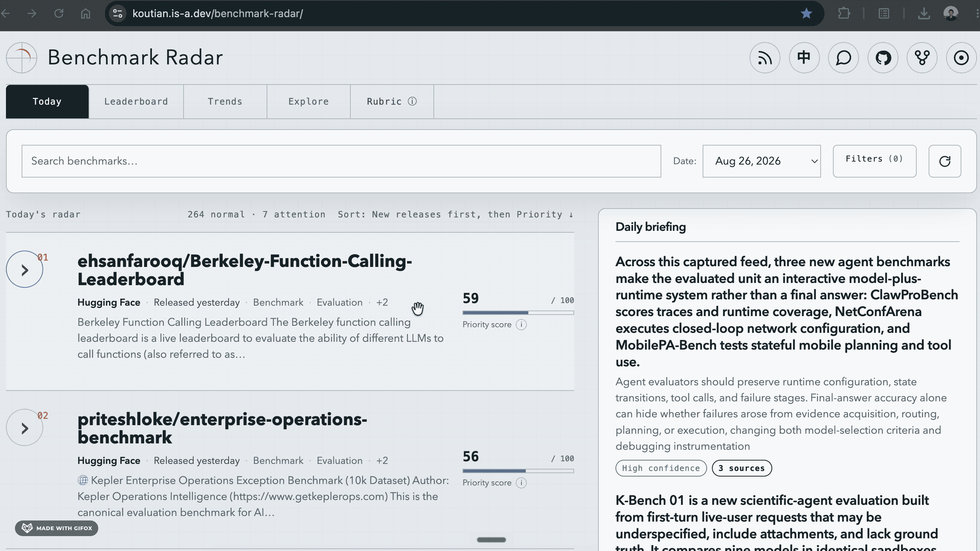This screenshot has width=980, height=551.
Task: Open the priteshloke/enterprise-operations-benchmark title
Action: [222, 429]
